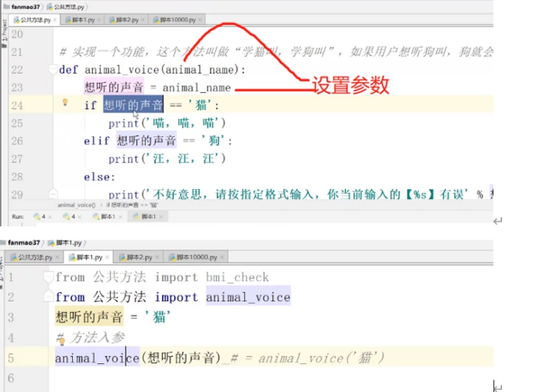Click the lightbulb icon on line 4
The width and height of the screenshot is (537, 392).
[x=62, y=341]
